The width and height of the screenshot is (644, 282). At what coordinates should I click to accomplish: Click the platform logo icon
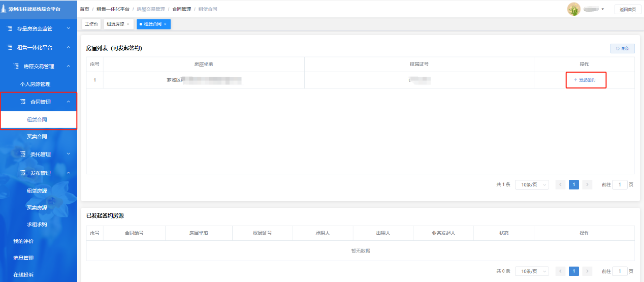(x=4, y=9)
